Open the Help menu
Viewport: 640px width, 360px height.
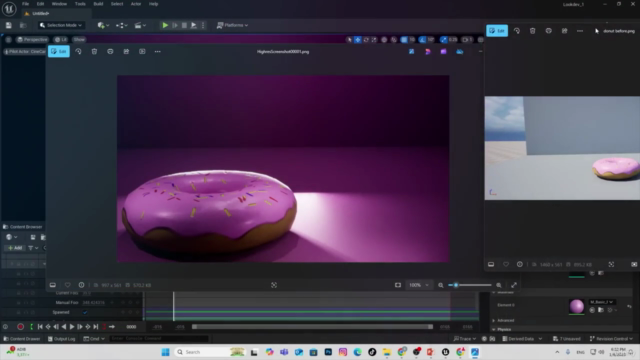(153, 4)
